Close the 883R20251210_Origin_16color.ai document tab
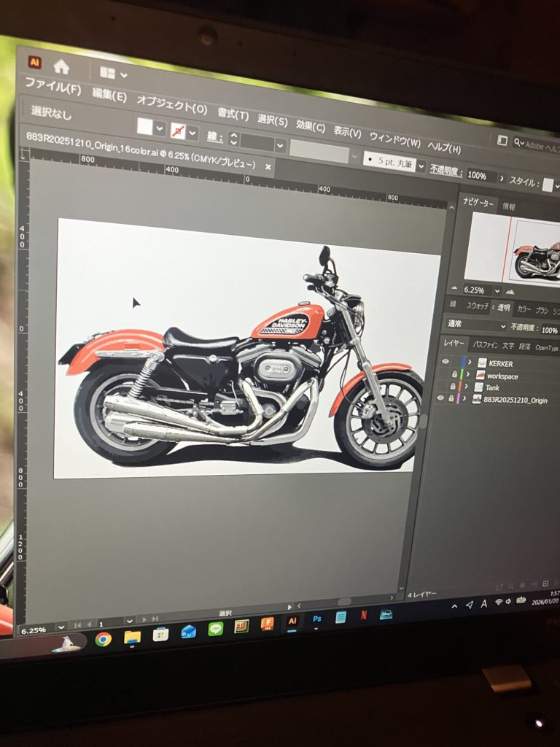Screen dimensions: 560x747 click(x=268, y=167)
